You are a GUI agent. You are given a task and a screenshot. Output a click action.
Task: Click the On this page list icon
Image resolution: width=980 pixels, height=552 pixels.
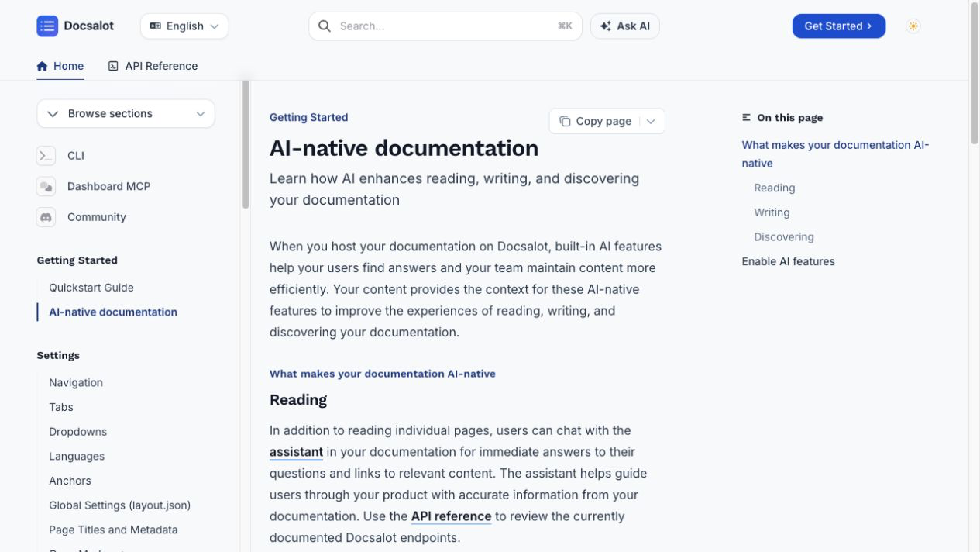click(747, 118)
